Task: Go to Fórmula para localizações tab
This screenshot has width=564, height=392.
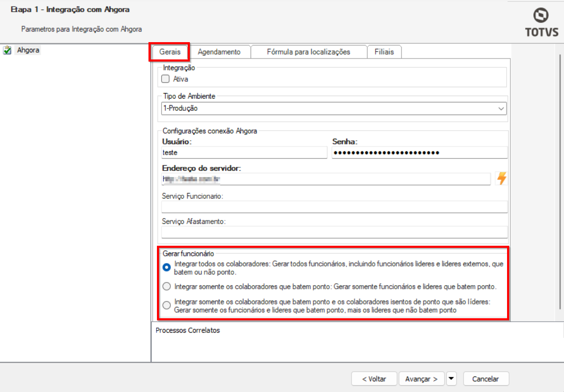Action: click(x=308, y=52)
